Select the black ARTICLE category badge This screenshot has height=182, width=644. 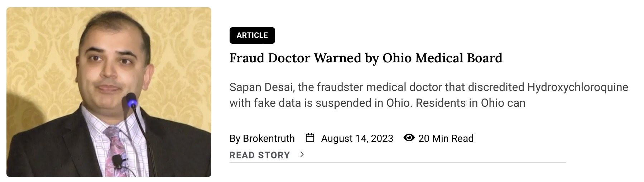pyautogui.click(x=252, y=35)
